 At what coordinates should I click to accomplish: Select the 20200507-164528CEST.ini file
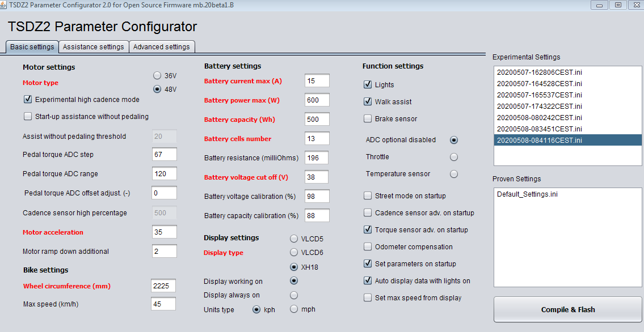567,84
